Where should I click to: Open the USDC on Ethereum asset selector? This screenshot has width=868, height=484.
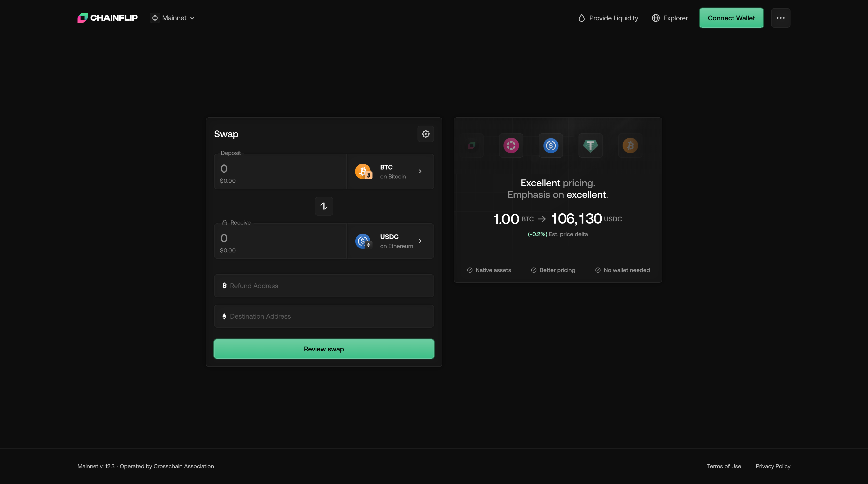(x=390, y=241)
